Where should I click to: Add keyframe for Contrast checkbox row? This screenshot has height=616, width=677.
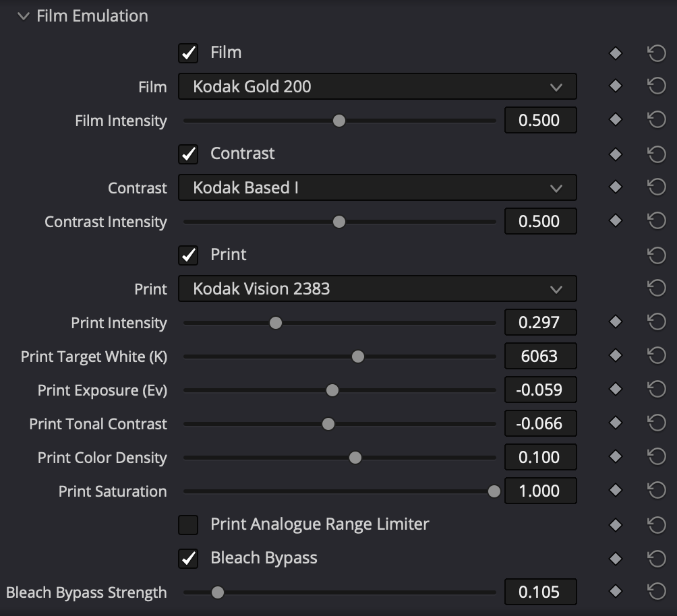[615, 154]
